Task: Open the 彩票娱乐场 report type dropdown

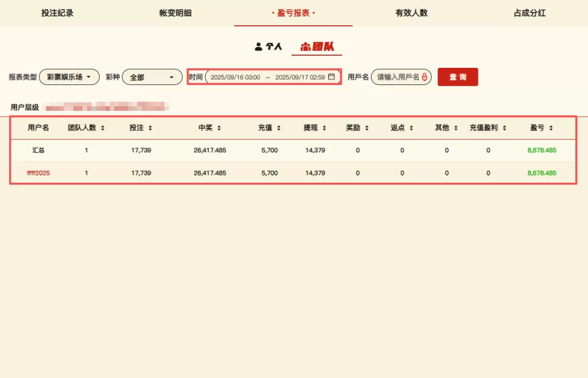Action: 69,77
